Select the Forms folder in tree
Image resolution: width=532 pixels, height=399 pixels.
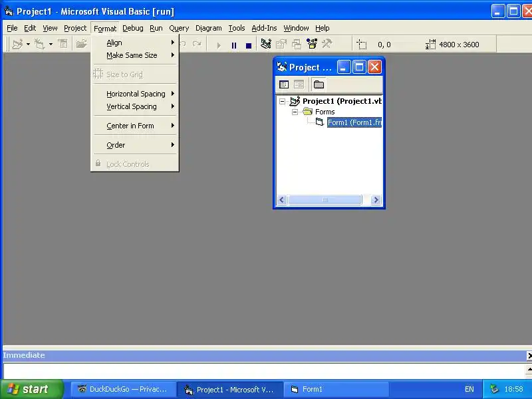click(325, 112)
